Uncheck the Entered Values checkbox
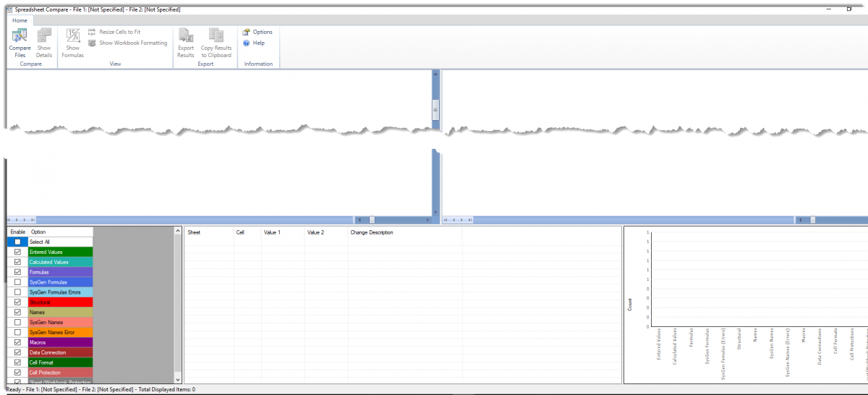 click(17, 252)
